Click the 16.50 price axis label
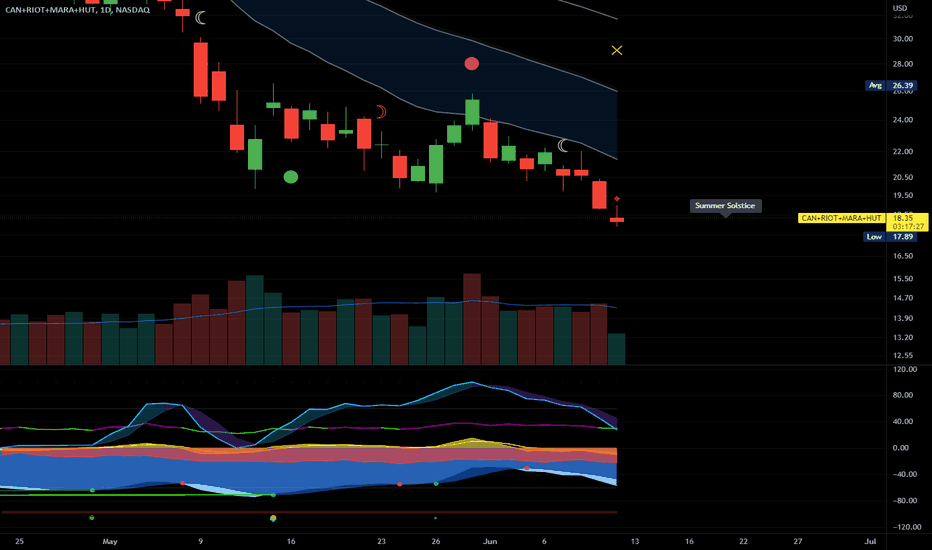This screenshot has height=550, width=932. (902, 256)
